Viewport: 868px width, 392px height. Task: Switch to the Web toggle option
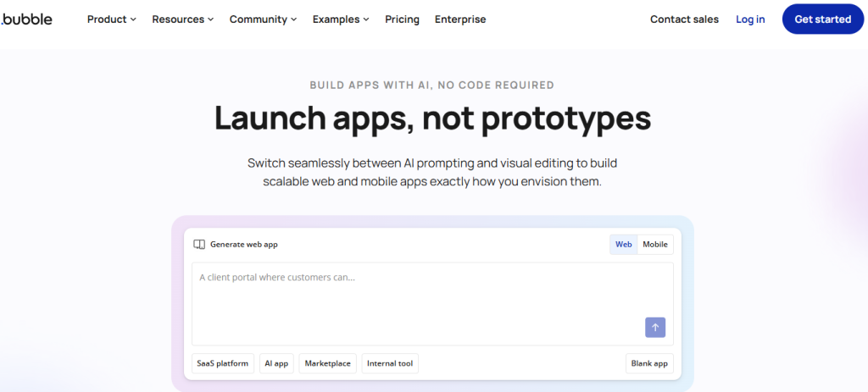click(623, 245)
